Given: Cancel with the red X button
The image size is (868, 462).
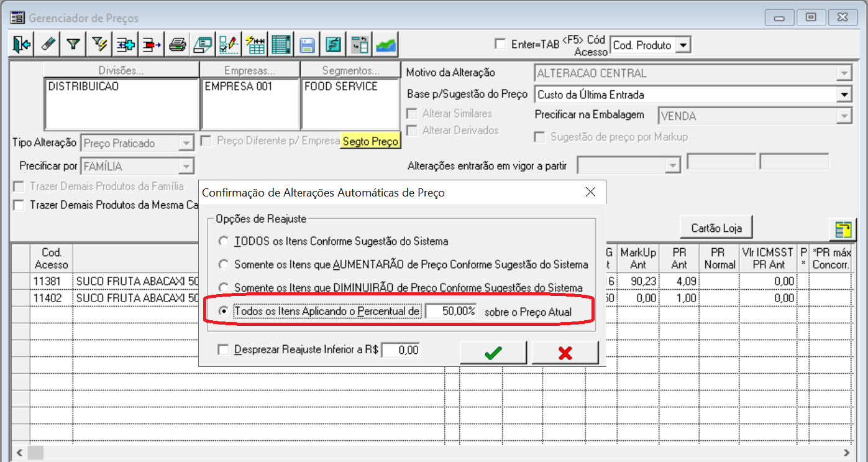Looking at the screenshot, I should tap(565, 353).
